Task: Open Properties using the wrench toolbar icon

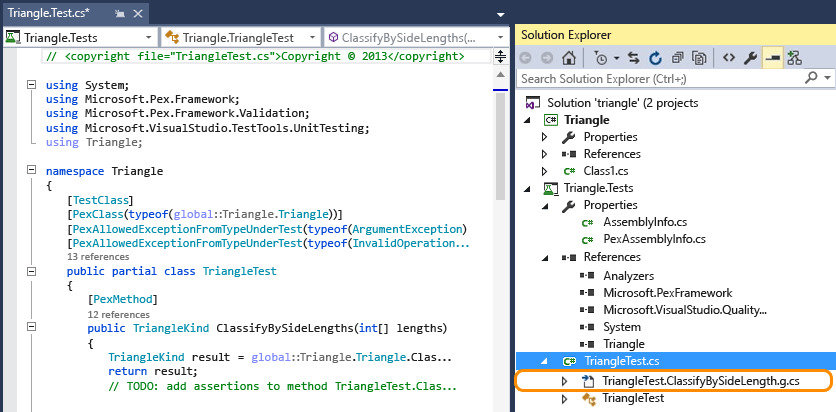Action: pos(751,58)
